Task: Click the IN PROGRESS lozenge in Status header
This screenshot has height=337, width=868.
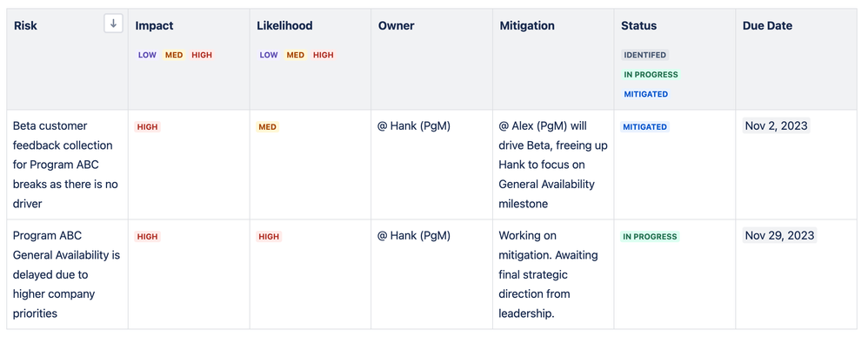Action: [x=651, y=74]
